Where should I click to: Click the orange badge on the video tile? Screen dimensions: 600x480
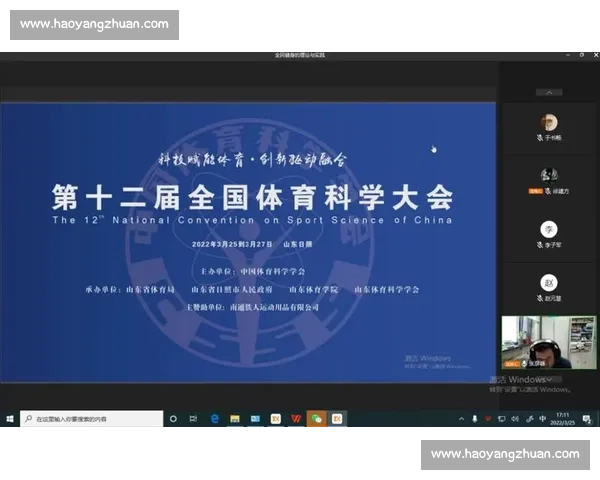(512, 364)
